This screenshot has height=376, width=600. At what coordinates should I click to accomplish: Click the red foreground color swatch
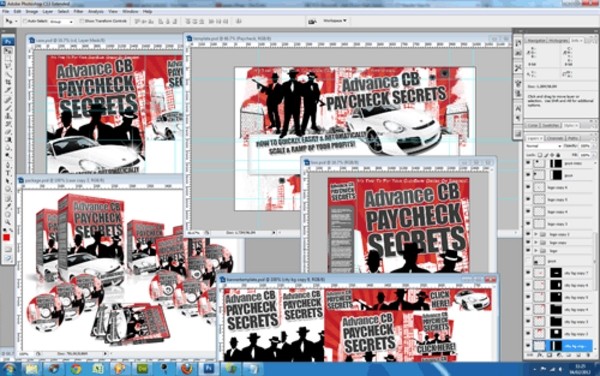pos(6,238)
